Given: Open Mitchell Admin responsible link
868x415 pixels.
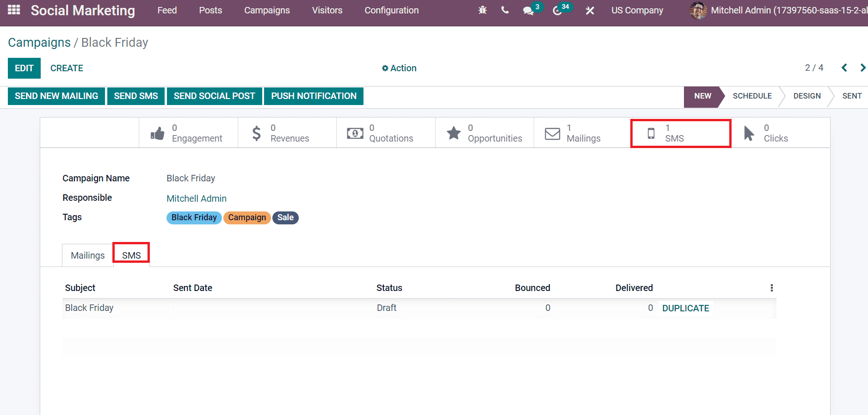Looking at the screenshot, I should [197, 198].
